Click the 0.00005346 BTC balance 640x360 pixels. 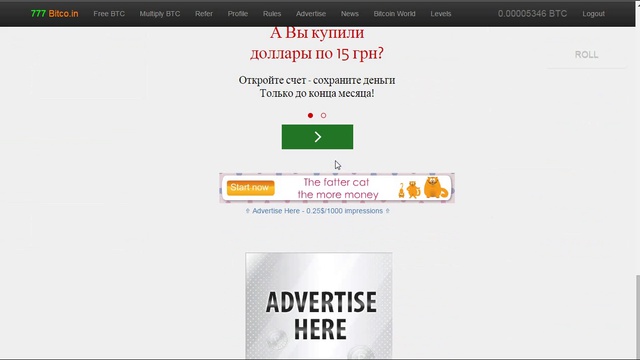[532, 13]
